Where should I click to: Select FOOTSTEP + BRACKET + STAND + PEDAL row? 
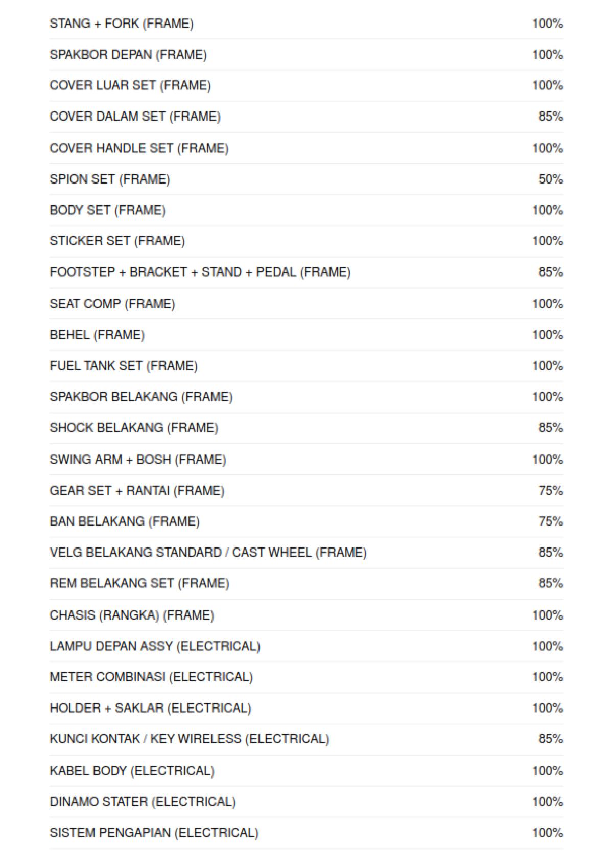pyautogui.click(x=200, y=272)
